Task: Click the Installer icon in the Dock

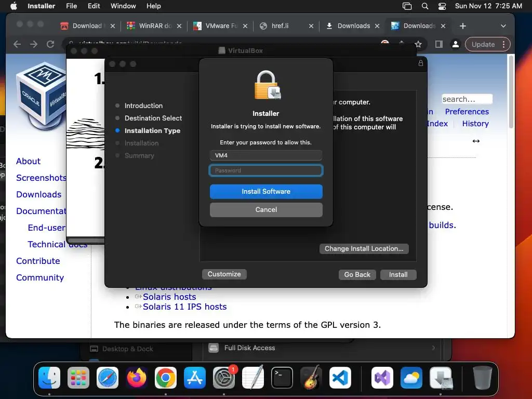Action: [x=441, y=378]
